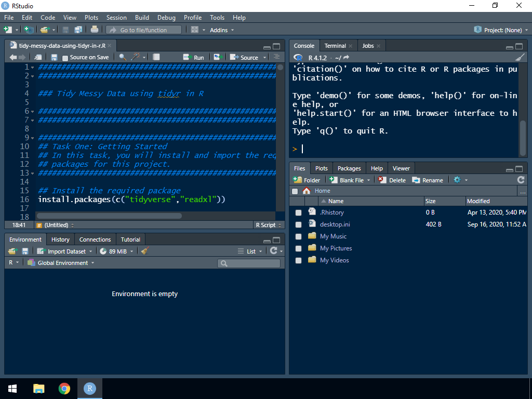This screenshot has width=532, height=399.
Task: Check the box beside desktop.ini
Action: pyautogui.click(x=298, y=224)
